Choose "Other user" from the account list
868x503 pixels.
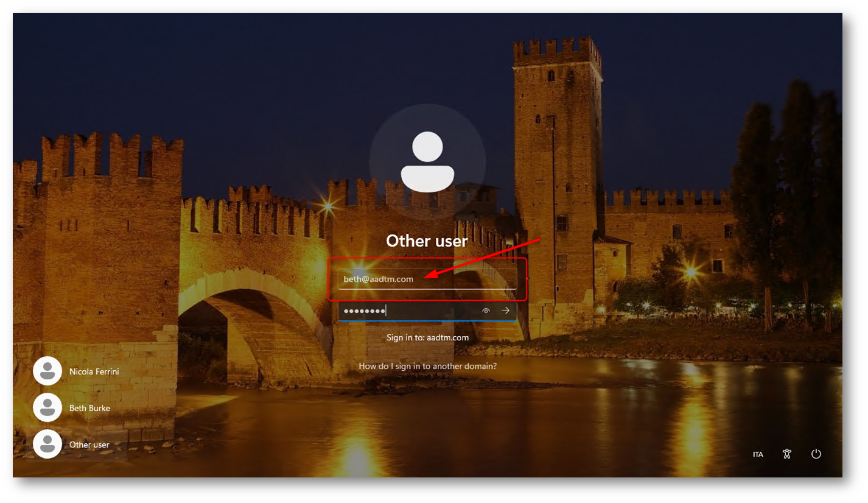click(88, 445)
